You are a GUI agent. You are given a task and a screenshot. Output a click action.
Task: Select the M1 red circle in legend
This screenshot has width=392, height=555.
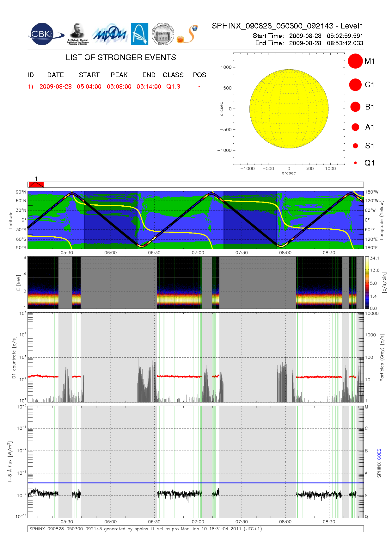point(355,61)
